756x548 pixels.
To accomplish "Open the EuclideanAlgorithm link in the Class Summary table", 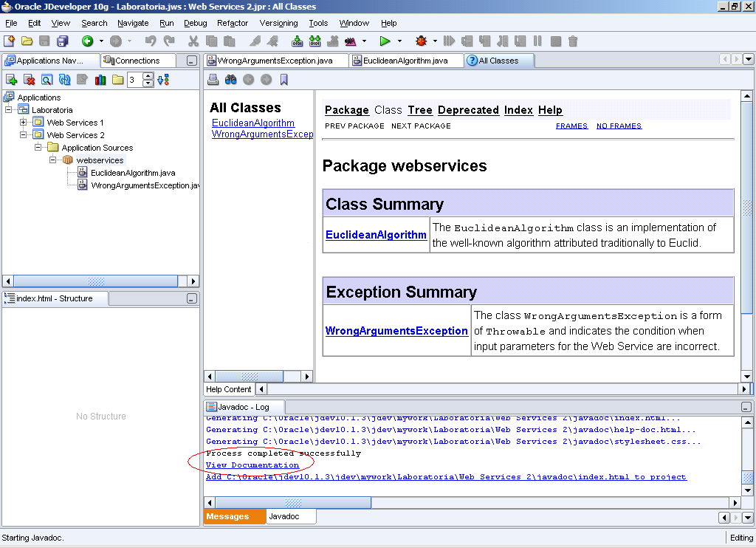I will click(376, 235).
